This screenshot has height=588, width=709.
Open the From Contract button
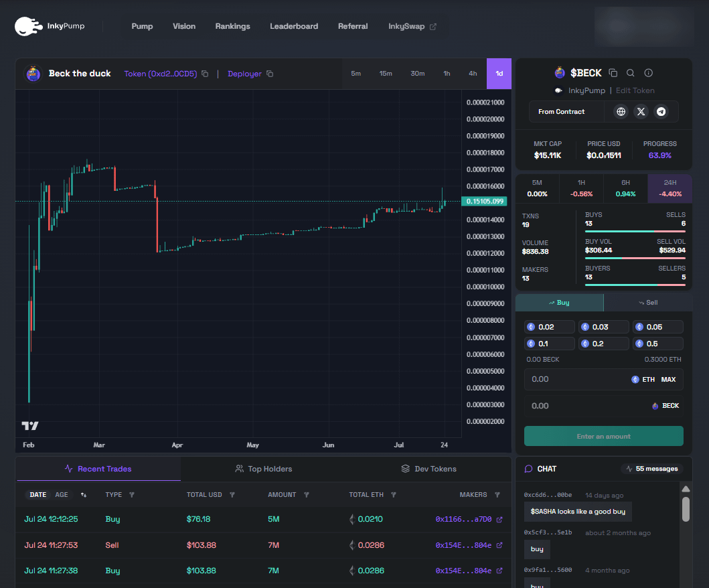pyautogui.click(x=561, y=112)
